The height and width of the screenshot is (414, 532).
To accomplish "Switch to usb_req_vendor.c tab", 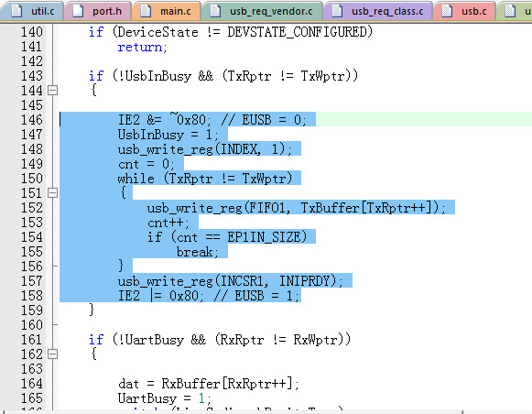I will pyautogui.click(x=262, y=11).
